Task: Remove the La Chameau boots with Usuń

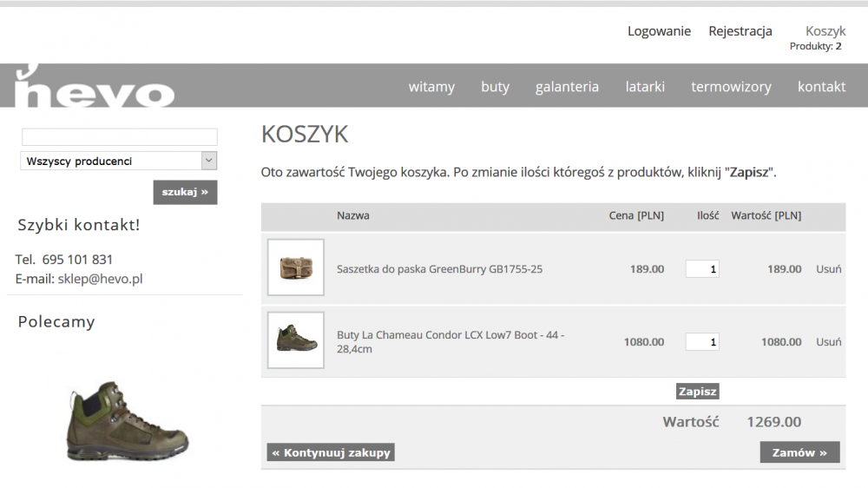Action: pos(828,342)
